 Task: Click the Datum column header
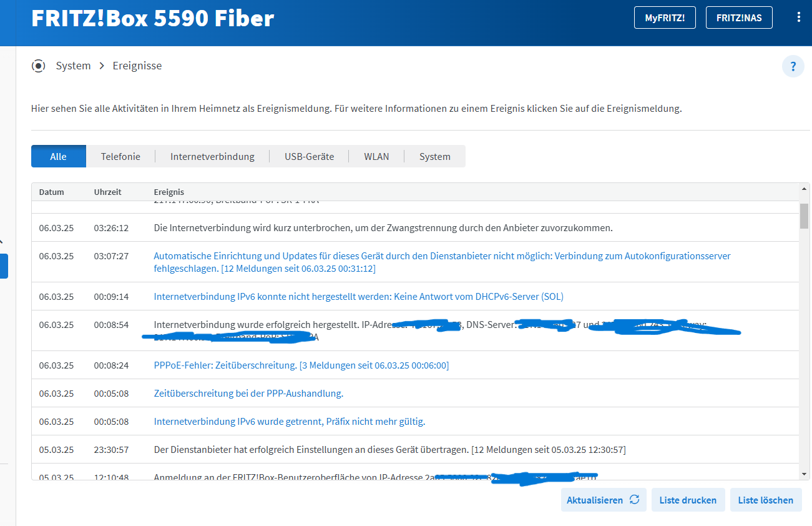tap(52, 192)
